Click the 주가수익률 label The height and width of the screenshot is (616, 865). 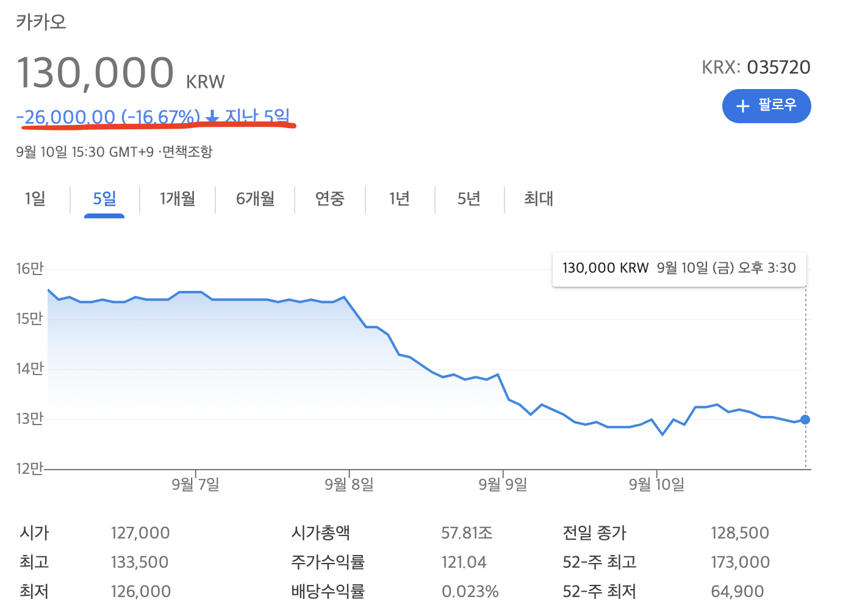328,562
